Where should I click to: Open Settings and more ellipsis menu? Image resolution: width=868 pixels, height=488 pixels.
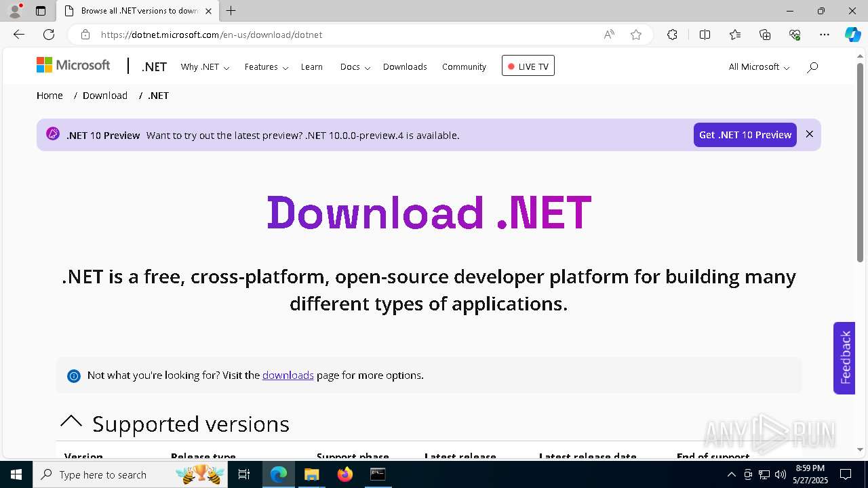[x=825, y=35]
